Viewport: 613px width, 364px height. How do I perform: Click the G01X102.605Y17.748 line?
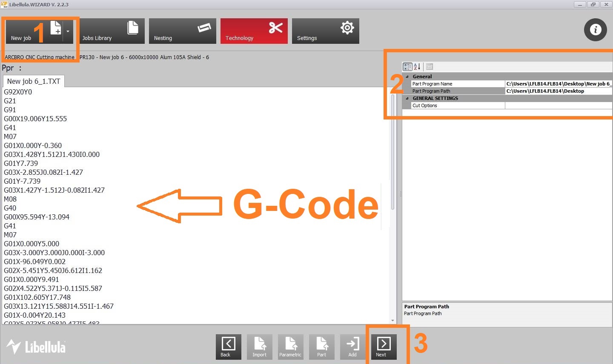pos(37,297)
